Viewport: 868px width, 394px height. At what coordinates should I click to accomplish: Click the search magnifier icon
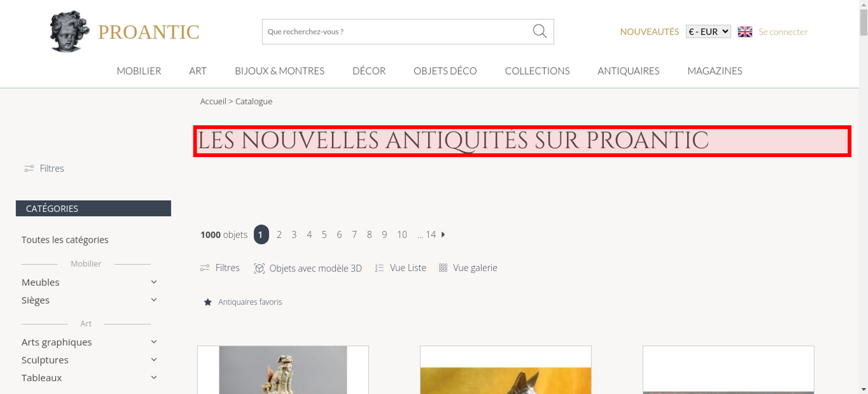click(x=539, y=31)
